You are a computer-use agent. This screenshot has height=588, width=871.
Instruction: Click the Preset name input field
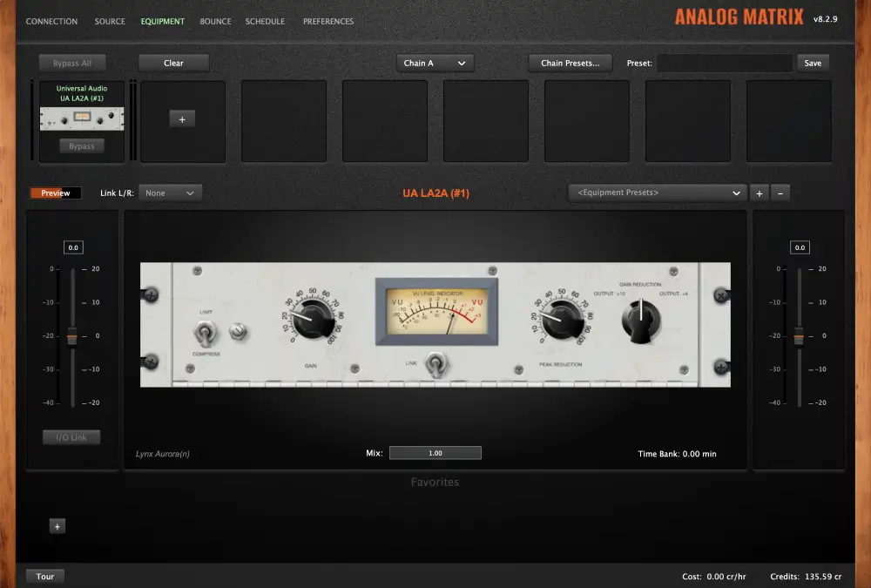[x=725, y=63]
